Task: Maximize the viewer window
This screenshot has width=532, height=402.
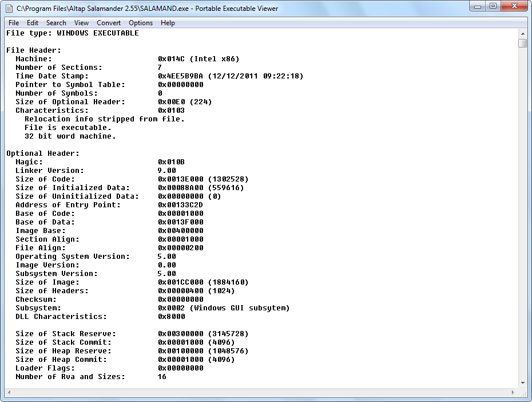Action: coord(493,6)
